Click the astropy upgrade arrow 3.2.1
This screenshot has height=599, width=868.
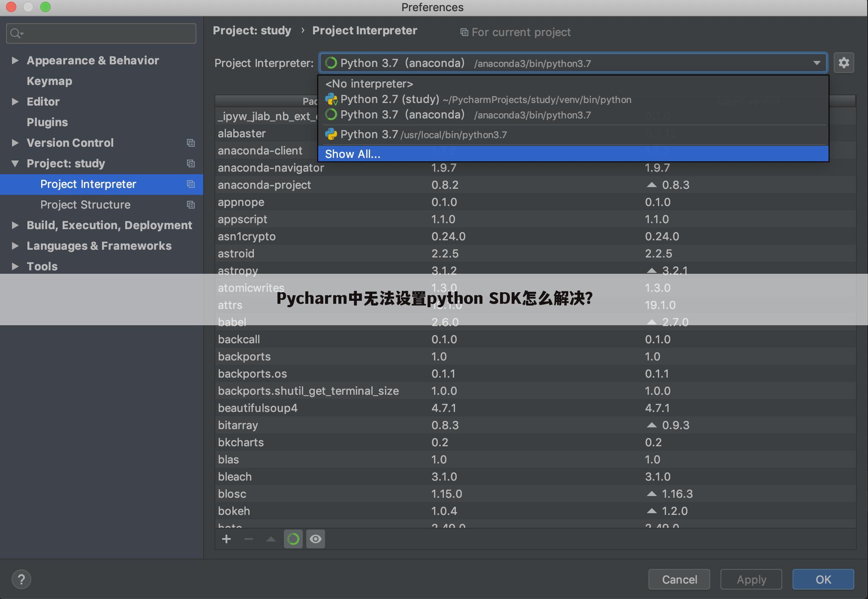click(651, 271)
